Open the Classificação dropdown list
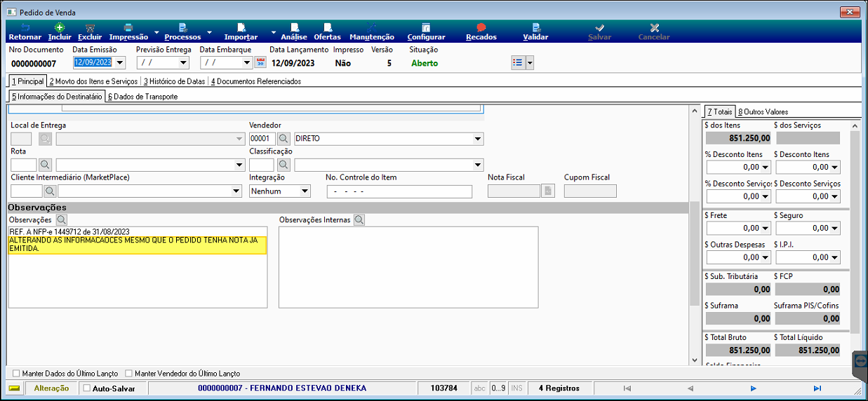The image size is (868, 401). coord(479,165)
